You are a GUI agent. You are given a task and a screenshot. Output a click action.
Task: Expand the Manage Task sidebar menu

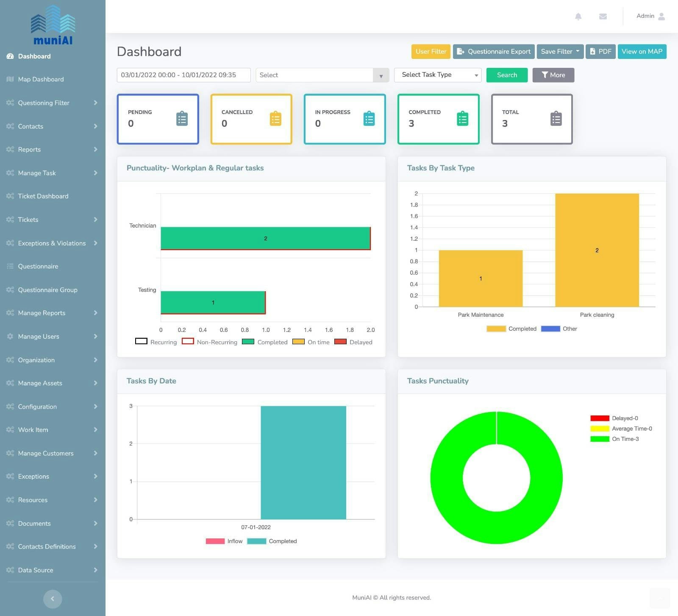coord(53,173)
